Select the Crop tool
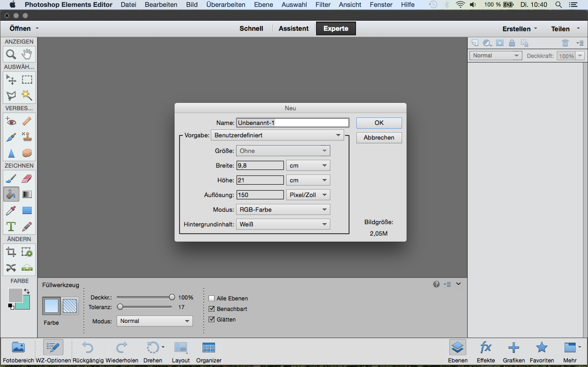Screen dimensions: 588x367 pos(11,252)
